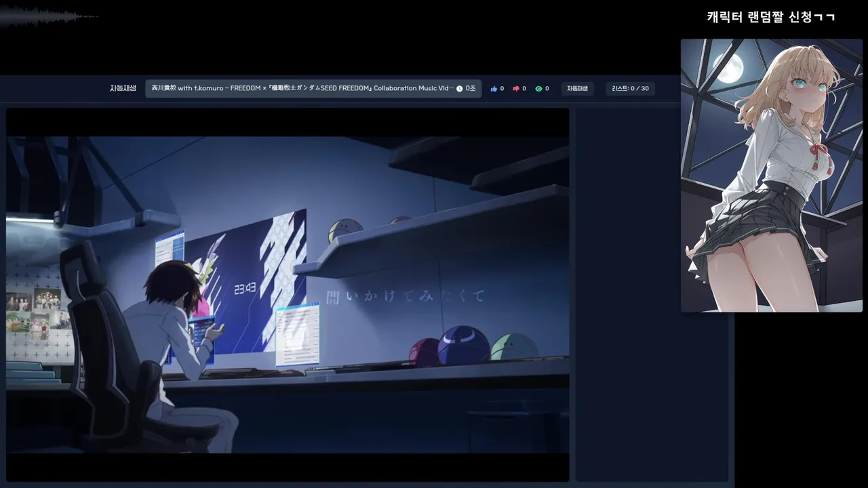The width and height of the screenshot is (868, 488).
Task: Click the clock timer icon
Action: [x=459, y=89]
